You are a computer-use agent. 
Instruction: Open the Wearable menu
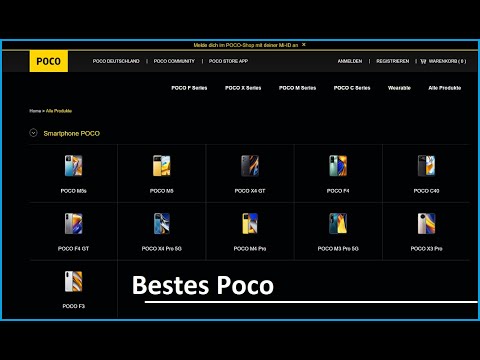click(399, 88)
